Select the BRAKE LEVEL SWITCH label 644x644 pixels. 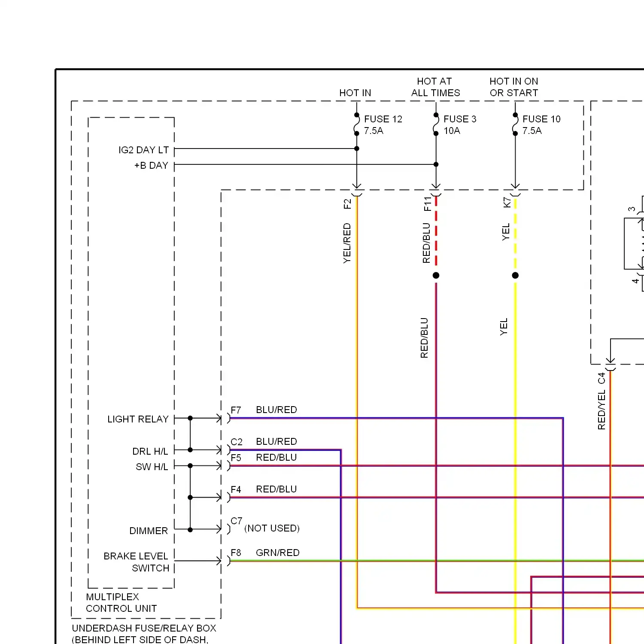pos(136,562)
